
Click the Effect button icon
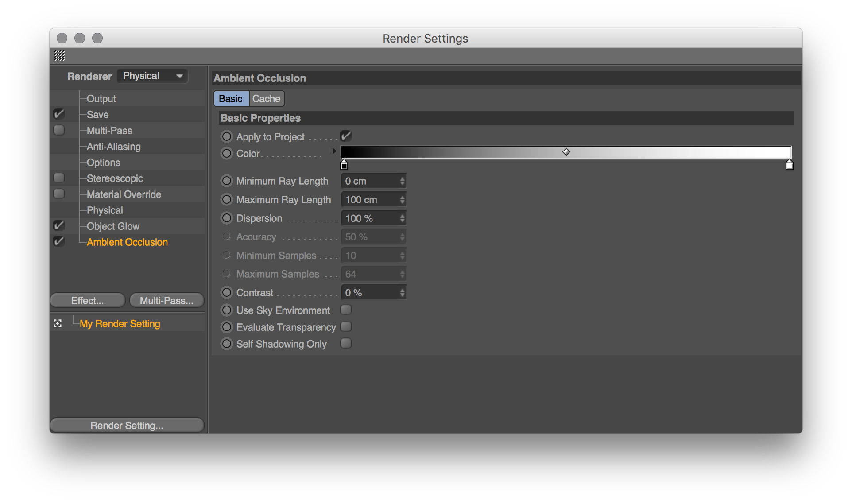88,299
